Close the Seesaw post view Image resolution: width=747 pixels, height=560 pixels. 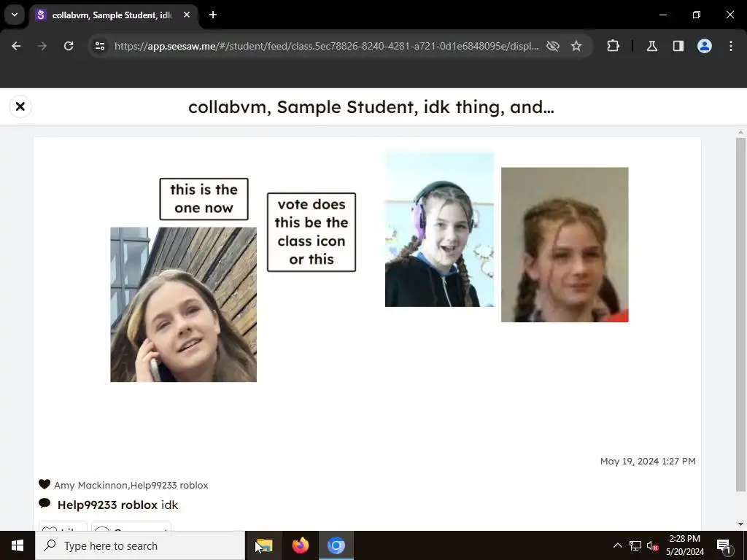click(x=20, y=106)
